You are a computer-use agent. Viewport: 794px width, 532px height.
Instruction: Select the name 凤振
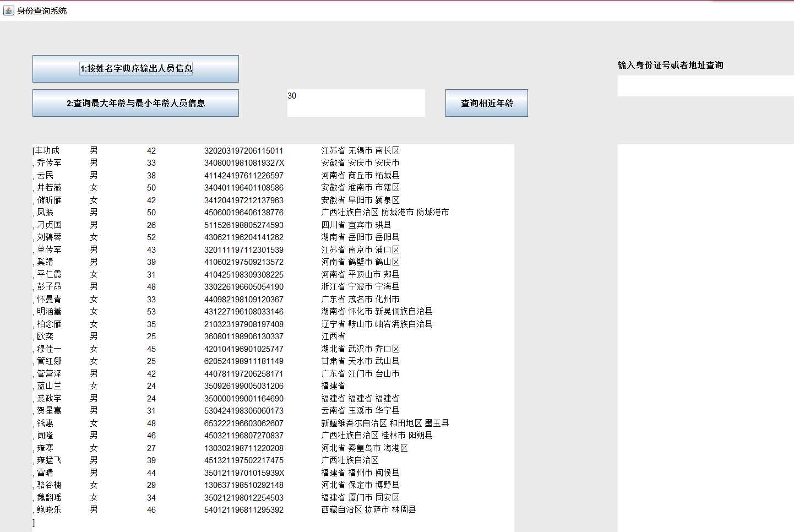click(45, 213)
